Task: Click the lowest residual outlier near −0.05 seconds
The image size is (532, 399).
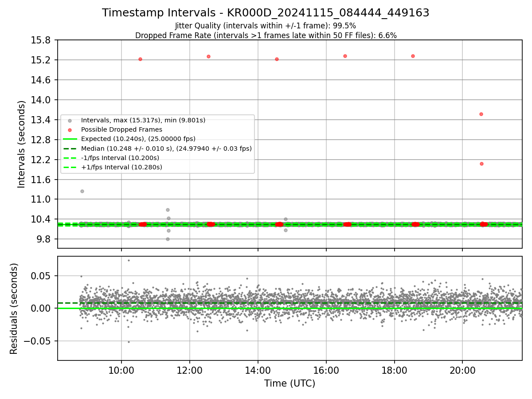Action: pyautogui.click(x=129, y=342)
